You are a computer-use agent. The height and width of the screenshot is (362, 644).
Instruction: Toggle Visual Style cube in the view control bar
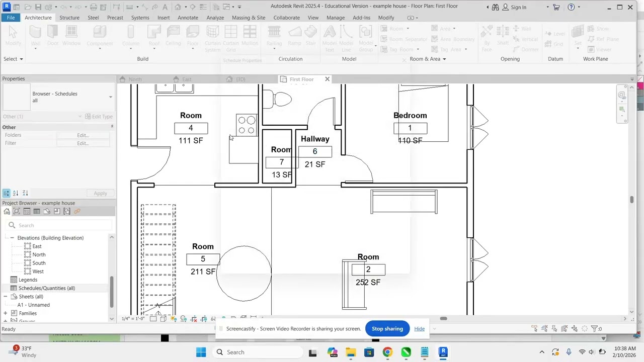[x=164, y=319]
